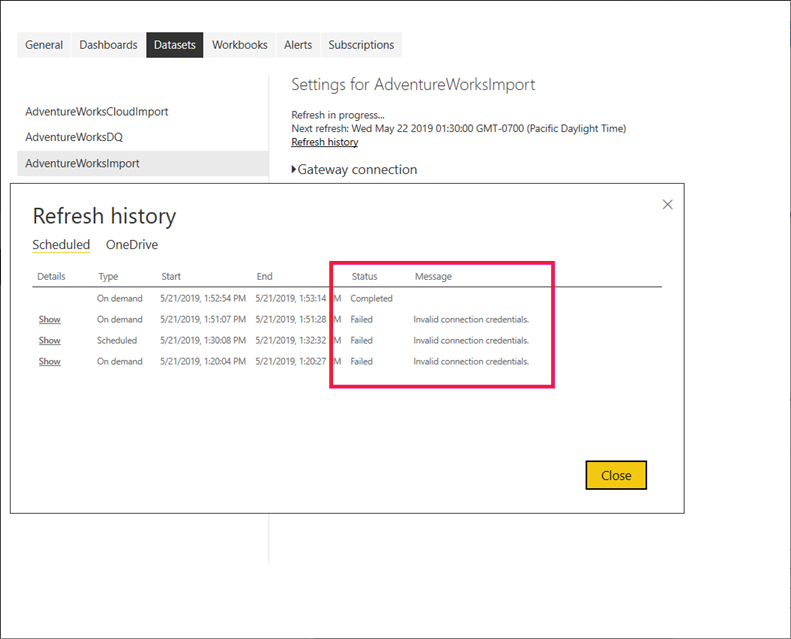Switch to the Dashboards tab

[109, 45]
